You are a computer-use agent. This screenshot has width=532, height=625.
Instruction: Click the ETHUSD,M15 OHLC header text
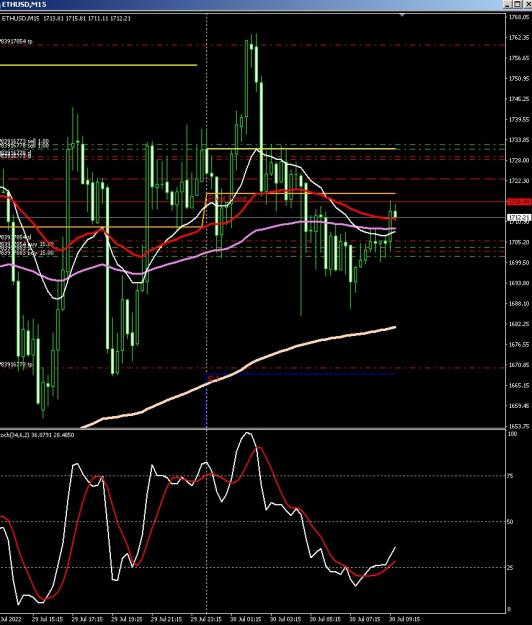click(66, 18)
